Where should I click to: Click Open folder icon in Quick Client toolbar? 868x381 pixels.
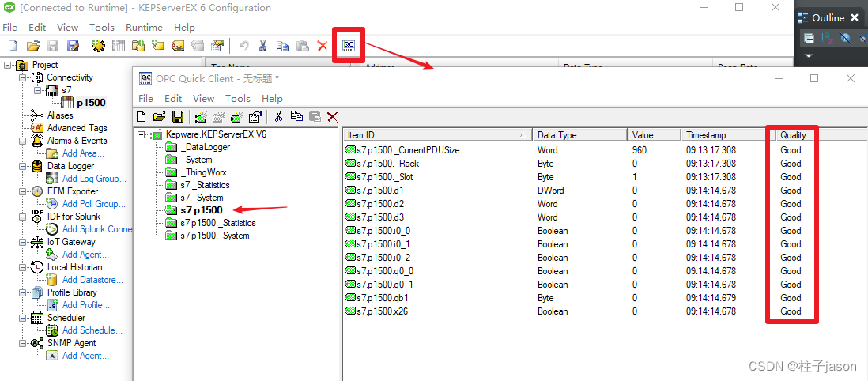point(160,116)
